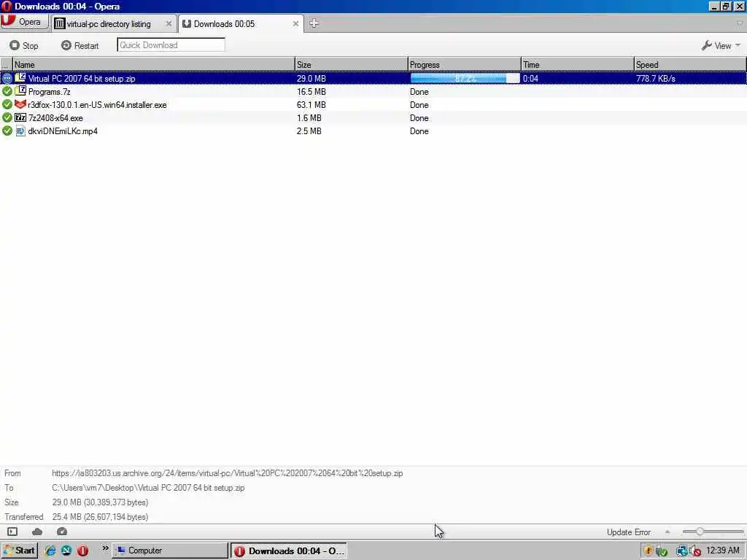Screen dimensions: 747x560
Task: Click the 778.7 KB/s speed value
Action: (656, 79)
